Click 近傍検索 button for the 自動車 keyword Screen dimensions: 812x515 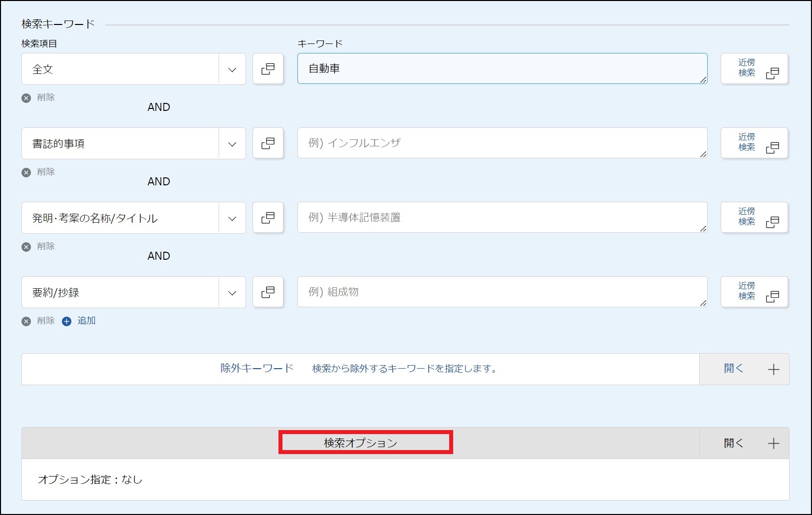pos(754,69)
